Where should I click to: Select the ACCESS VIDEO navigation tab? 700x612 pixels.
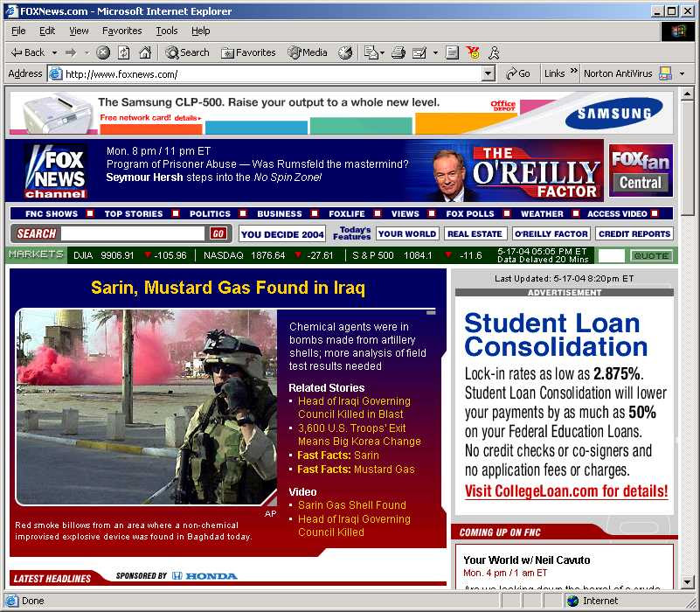click(617, 214)
